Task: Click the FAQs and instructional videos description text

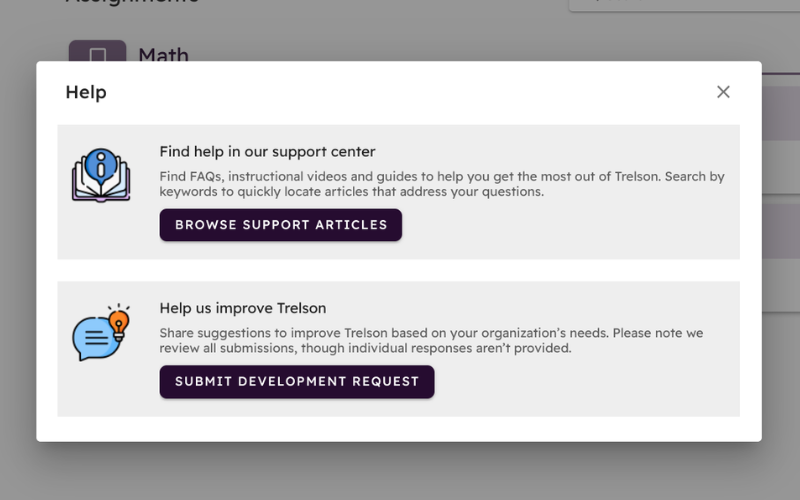Action: (x=442, y=184)
